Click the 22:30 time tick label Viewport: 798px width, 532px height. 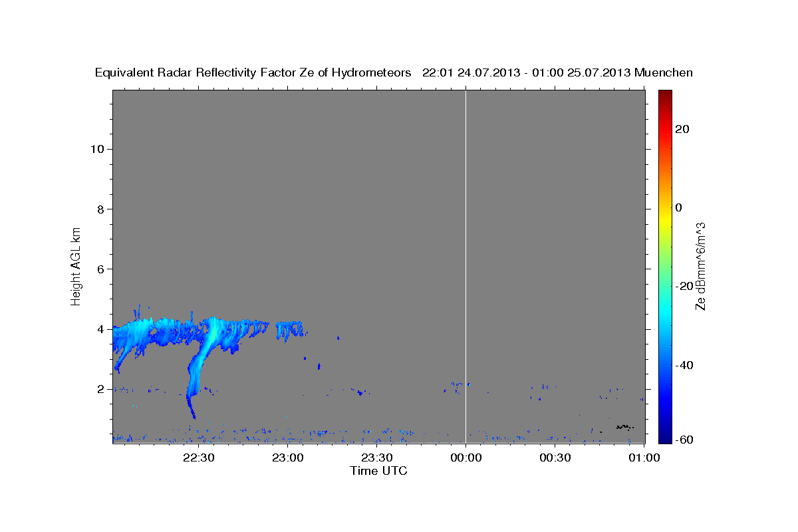coord(198,458)
